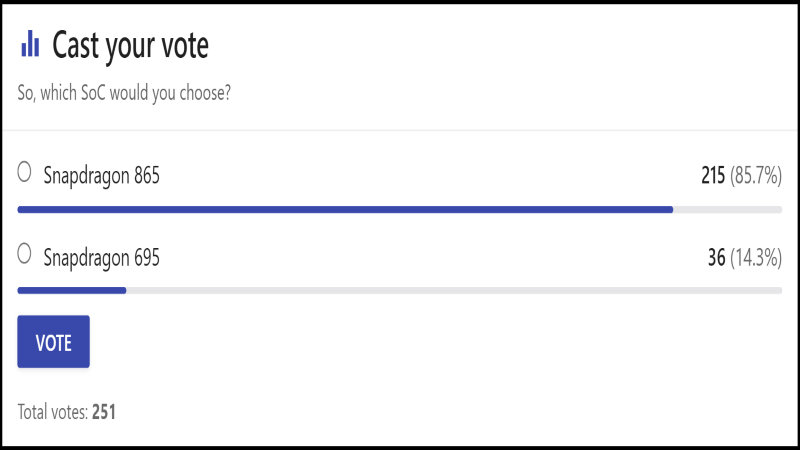Click the word 'vote' in the heading
Viewport: 800px width, 450px height.
click(185, 46)
